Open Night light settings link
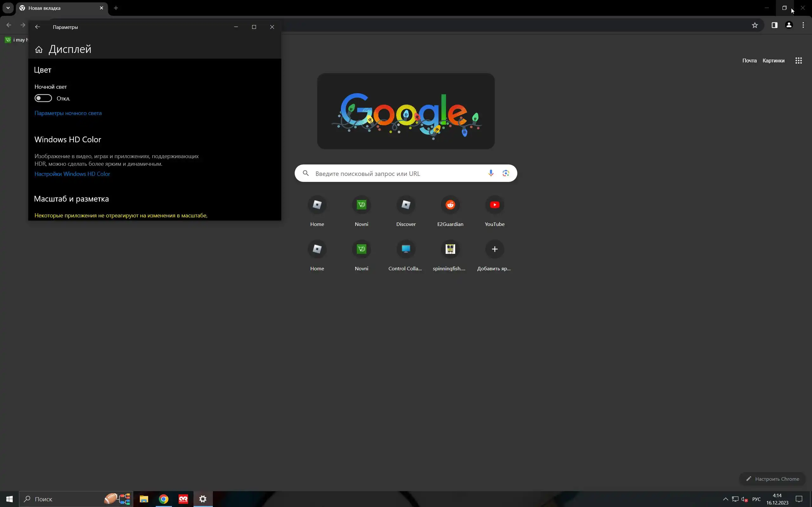Viewport: 812px width, 507px height. coord(68,113)
